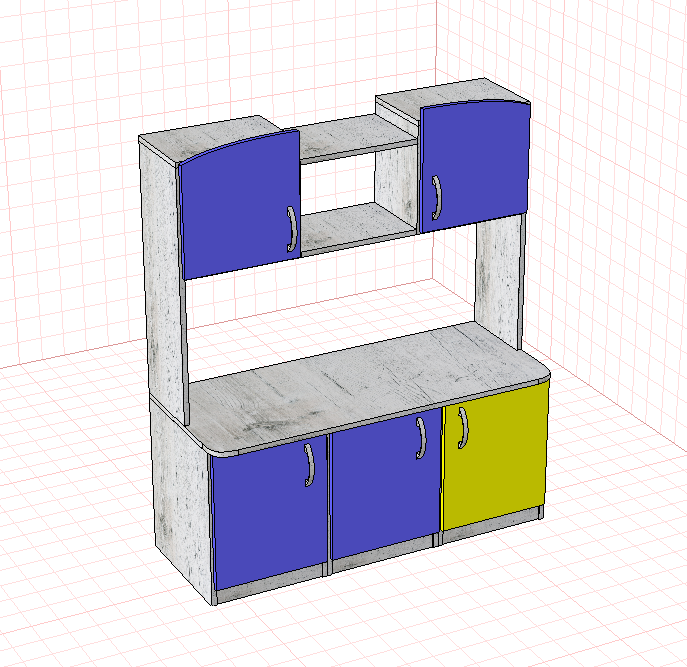The height and width of the screenshot is (667, 687).
Task: Select the lower middle blue door
Action: (x=386, y=483)
